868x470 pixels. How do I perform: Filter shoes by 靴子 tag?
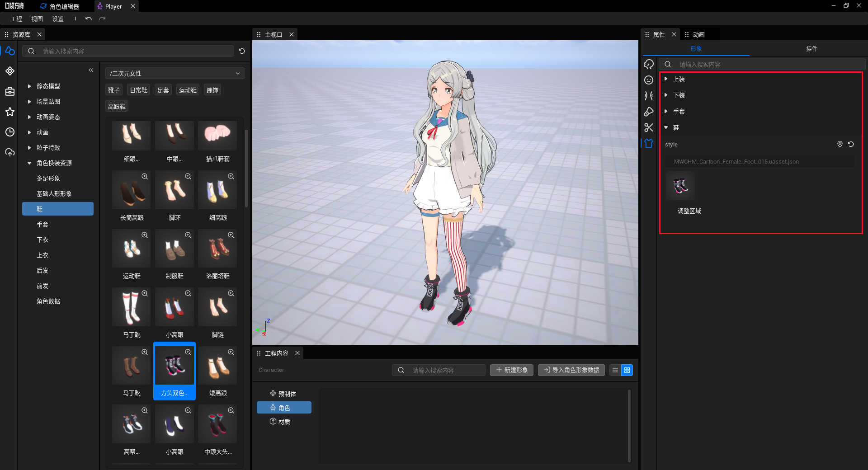click(x=114, y=90)
